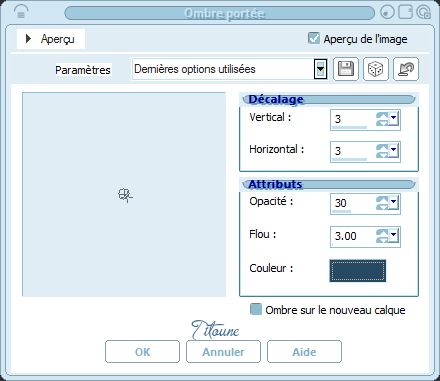
Task: Click inside the shadow offset preview area
Action: tap(124, 194)
